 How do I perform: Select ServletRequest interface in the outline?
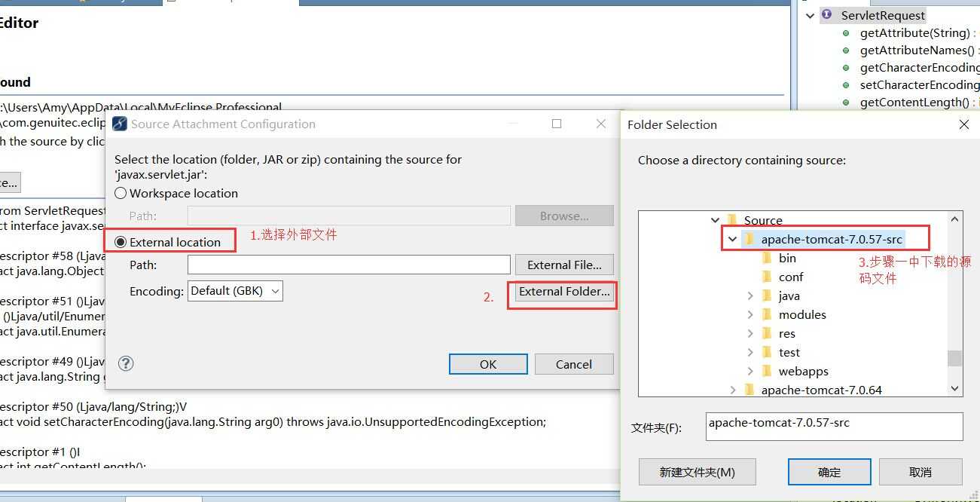click(883, 15)
